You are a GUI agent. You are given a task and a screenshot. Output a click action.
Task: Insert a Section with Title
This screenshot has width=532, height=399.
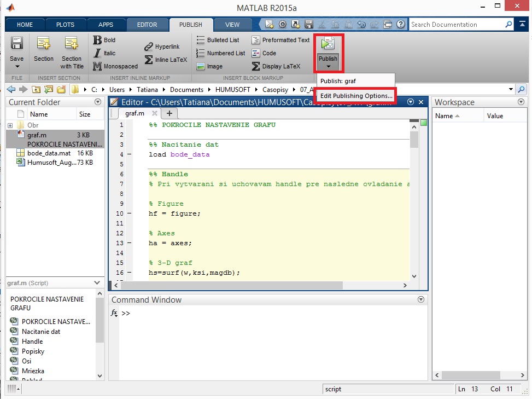click(72, 53)
